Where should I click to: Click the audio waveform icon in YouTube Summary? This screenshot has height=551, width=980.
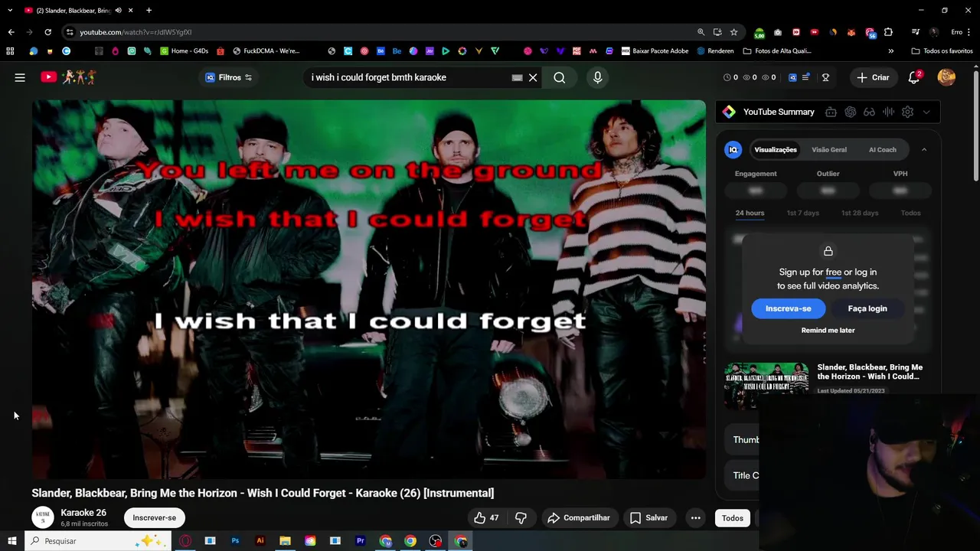coord(888,112)
